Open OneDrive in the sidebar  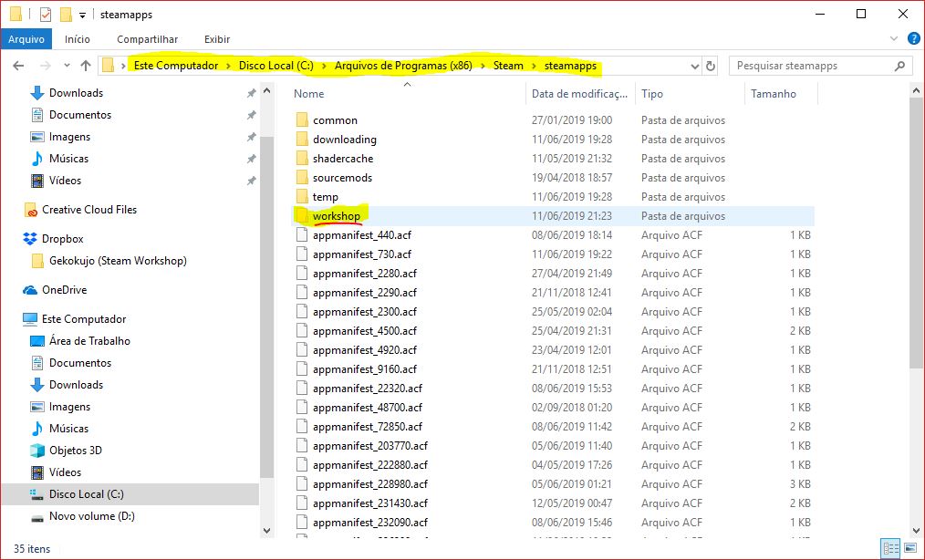coord(64,290)
